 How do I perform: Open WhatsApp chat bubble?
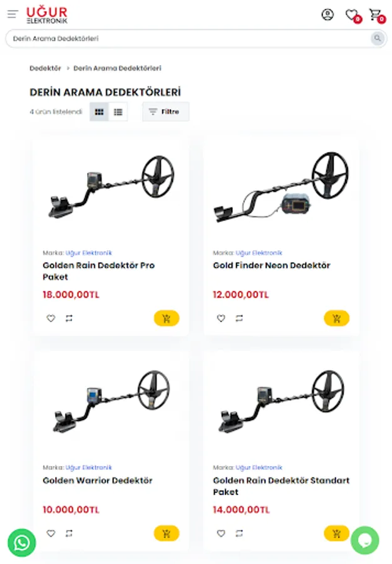point(21,542)
